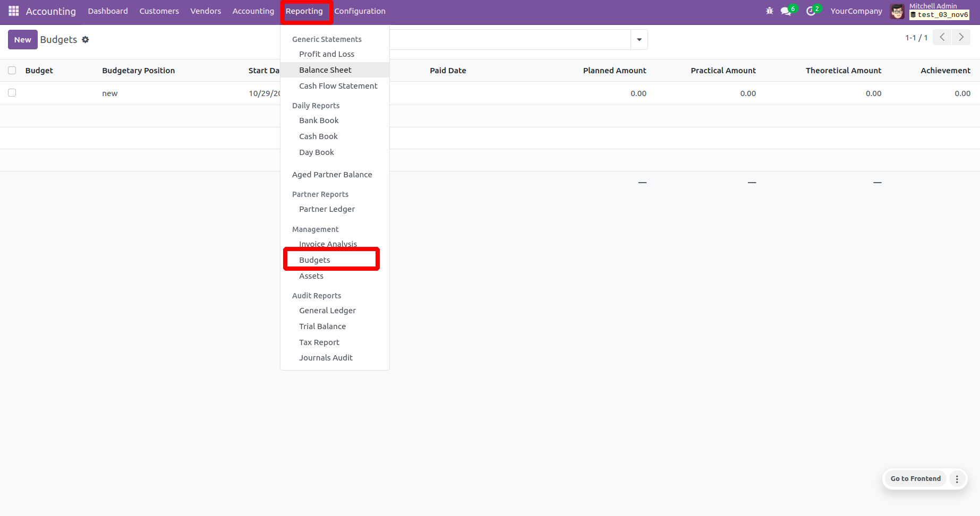Go to next page arrow

(961, 37)
